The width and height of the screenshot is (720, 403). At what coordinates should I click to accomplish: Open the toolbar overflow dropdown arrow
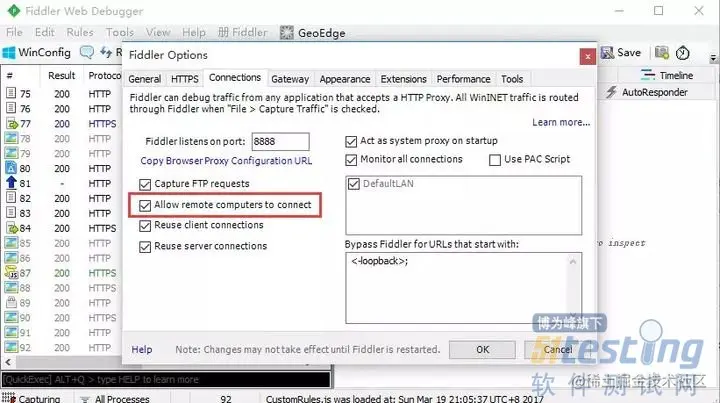713,58
